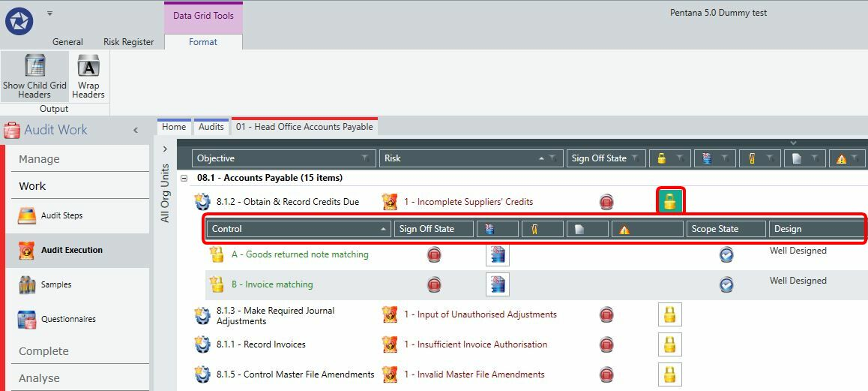Click document icon in Goods returned note row

click(x=498, y=254)
